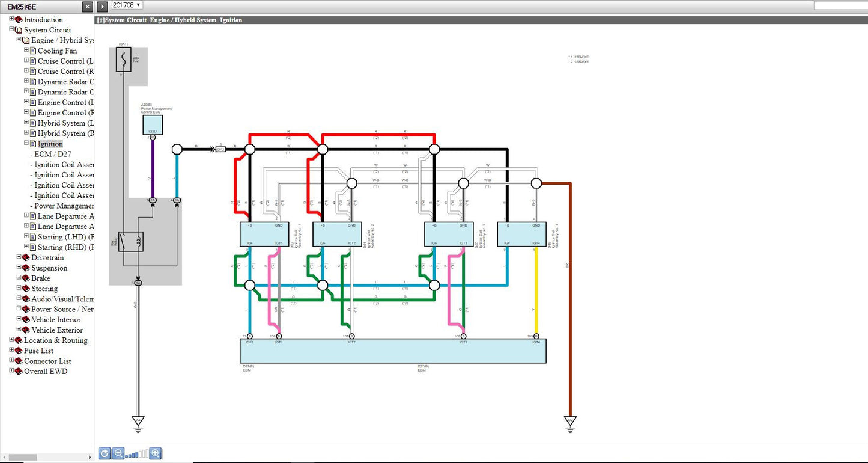Click the reset view rotate icon
The height and width of the screenshot is (463, 868).
105,453
